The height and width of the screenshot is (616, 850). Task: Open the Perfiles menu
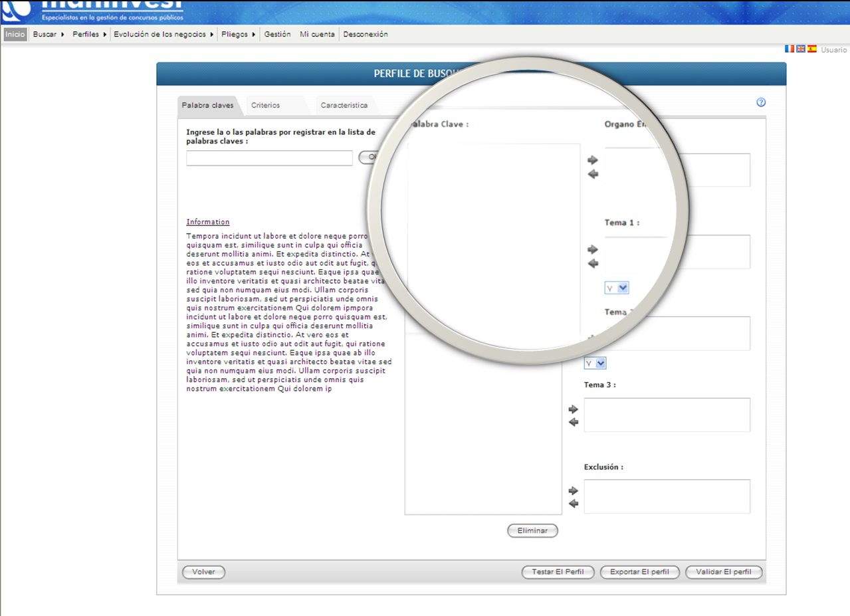point(90,35)
